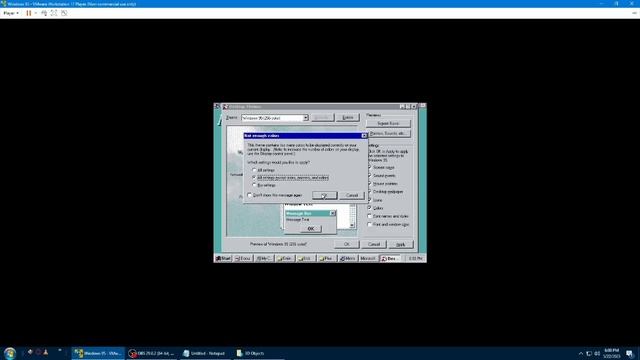Switch to Windows 95 VMware taskbar item
The width and height of the screenshot is (640, 360).
click(98, 353)
